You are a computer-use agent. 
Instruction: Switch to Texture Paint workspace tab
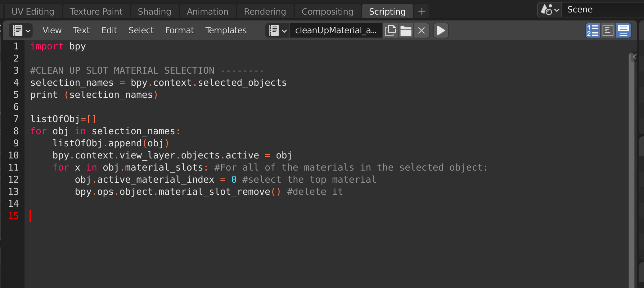pos(96,11)
